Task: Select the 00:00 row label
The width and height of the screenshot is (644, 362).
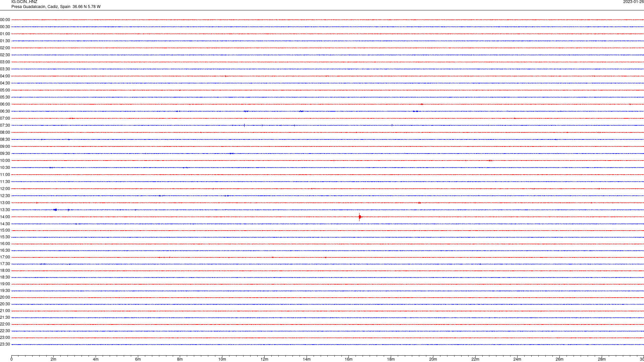Action: coord(5,20)
